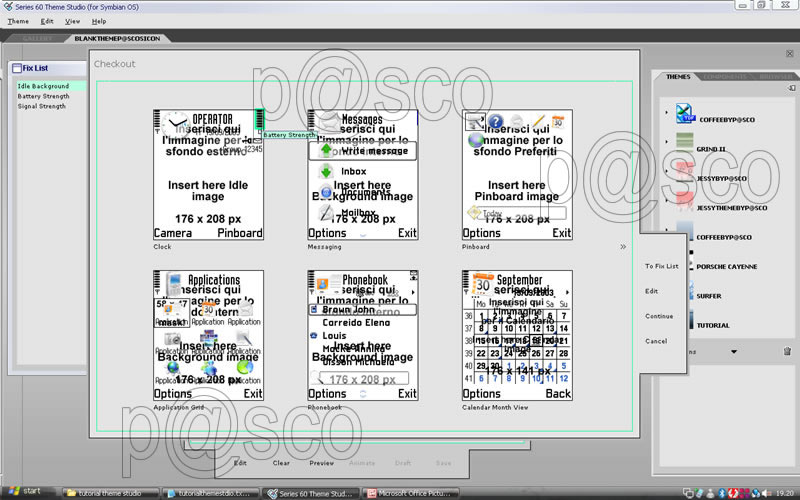This screenshot has height=500, width=800.
Task: Click help question icon in Pinboard preview
Action: (x=495, y=121)
